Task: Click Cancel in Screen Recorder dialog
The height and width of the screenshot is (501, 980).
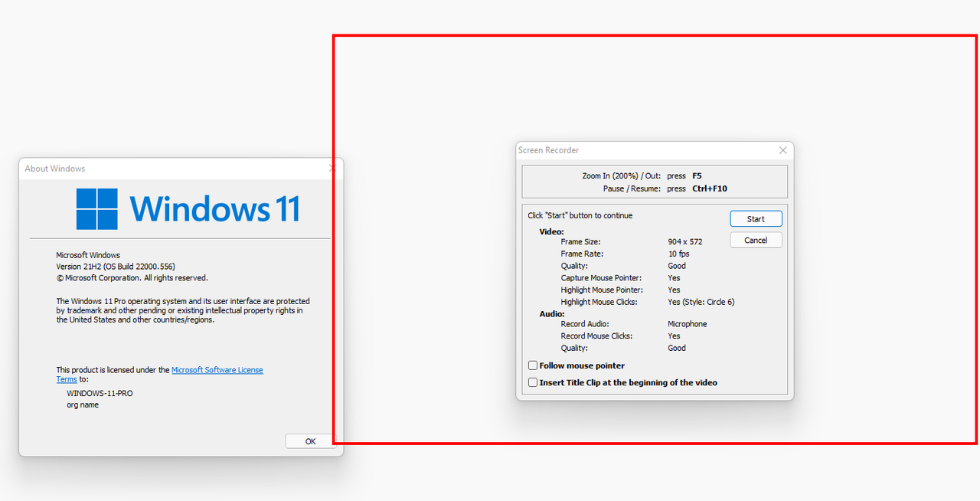Action: (756, 241)
